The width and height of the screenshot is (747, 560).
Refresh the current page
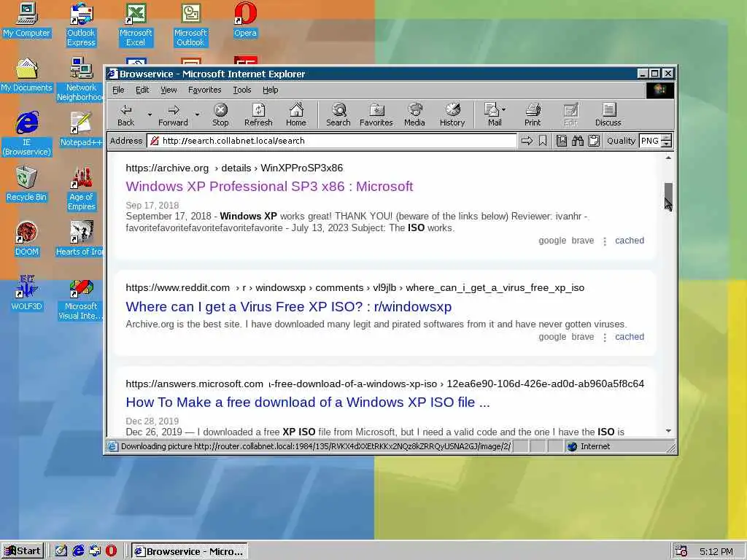click(x=258, y=114)
